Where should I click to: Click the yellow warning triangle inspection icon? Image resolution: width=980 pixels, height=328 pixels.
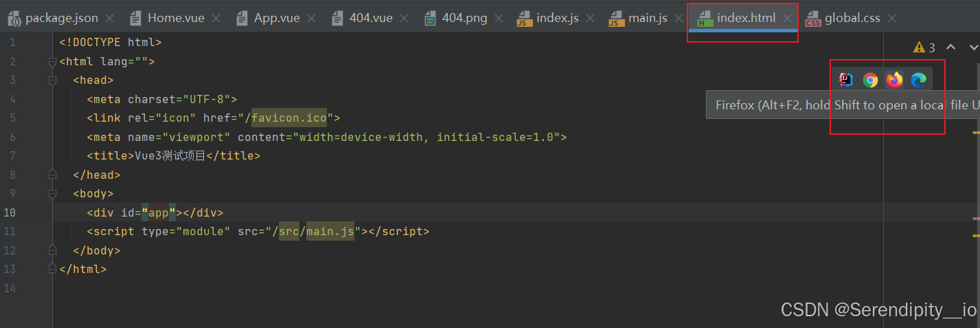(919, 47)
